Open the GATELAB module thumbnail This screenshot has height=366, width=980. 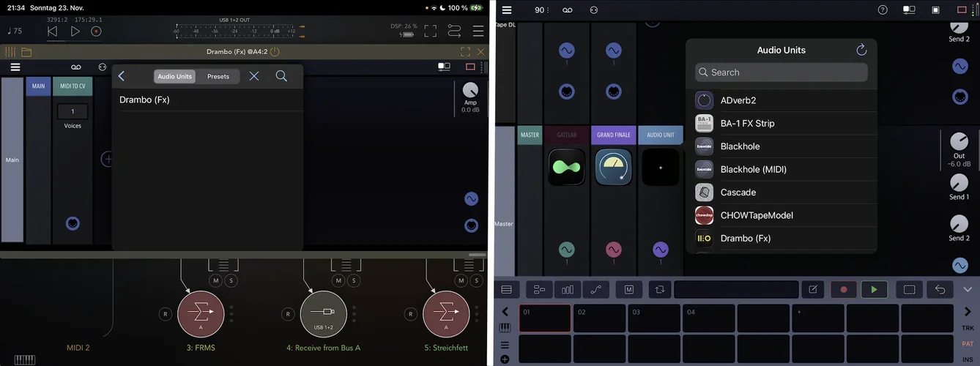point(566,167)
